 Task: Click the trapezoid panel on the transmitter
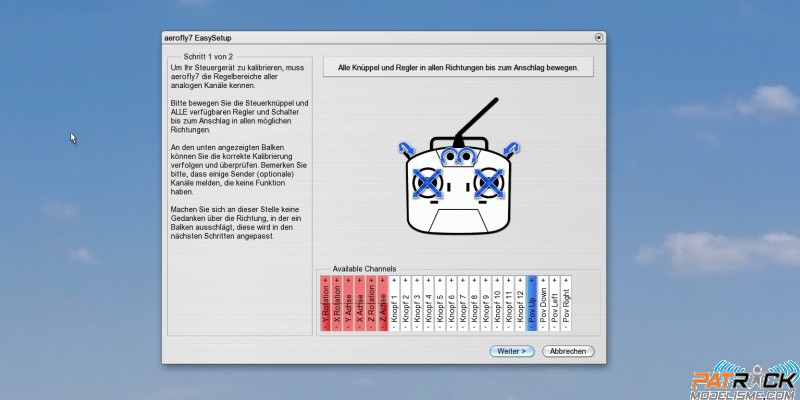point(458,221)
